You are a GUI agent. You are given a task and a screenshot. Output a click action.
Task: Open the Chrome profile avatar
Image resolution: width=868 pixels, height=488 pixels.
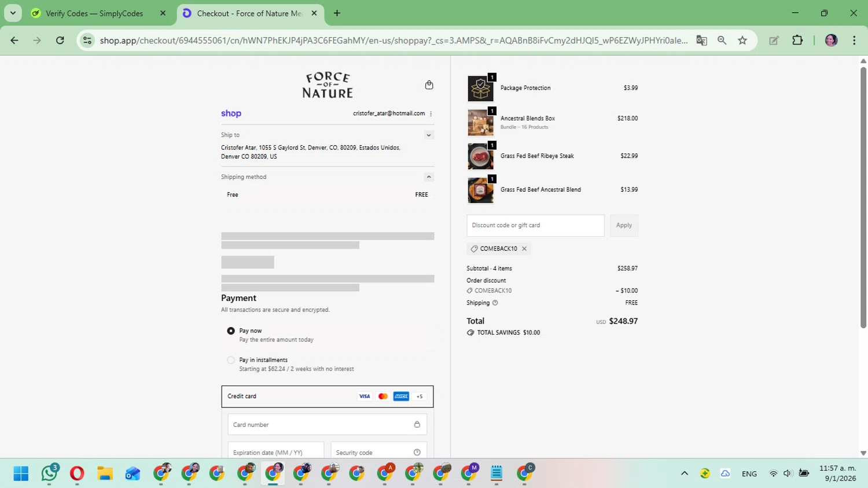pyautogui.click(x=832, y=41)
